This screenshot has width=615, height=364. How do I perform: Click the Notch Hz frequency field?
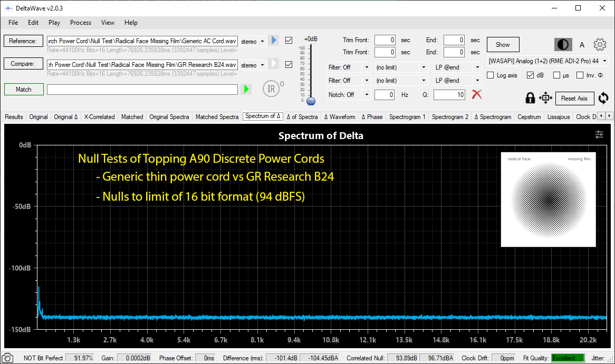[x=385, y=95]
